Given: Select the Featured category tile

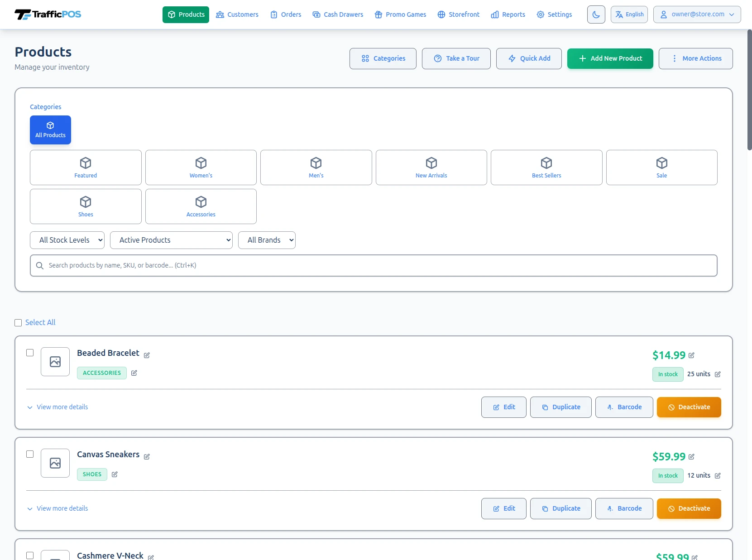Looking at the screenshot, I should [86, 168].
